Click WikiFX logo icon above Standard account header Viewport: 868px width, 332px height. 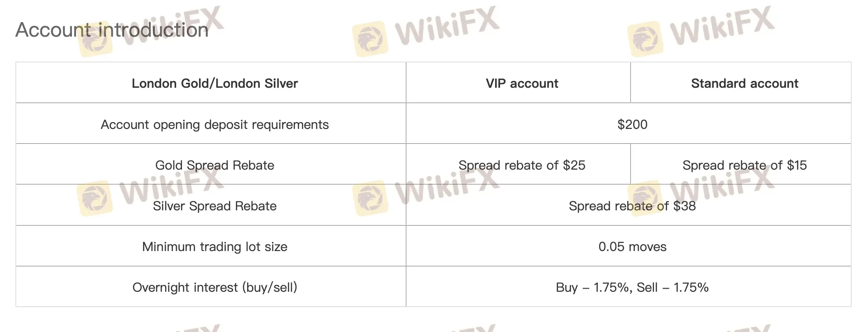pos(645,39)
